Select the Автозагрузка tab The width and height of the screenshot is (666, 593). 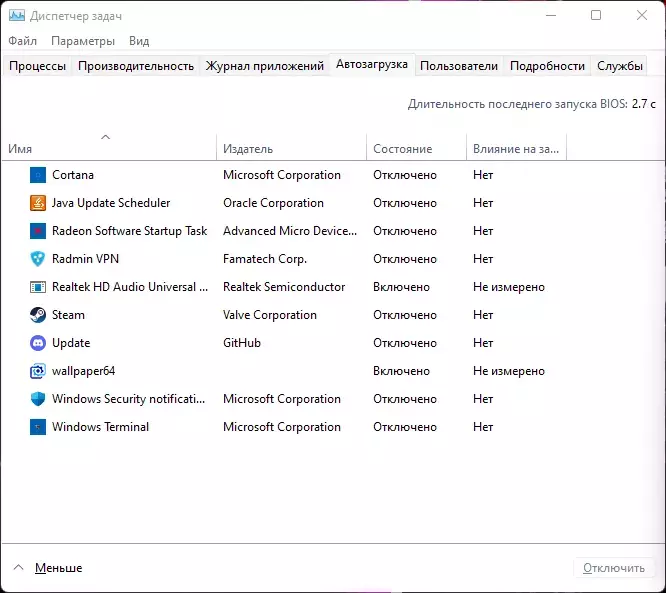pos(372,64)
